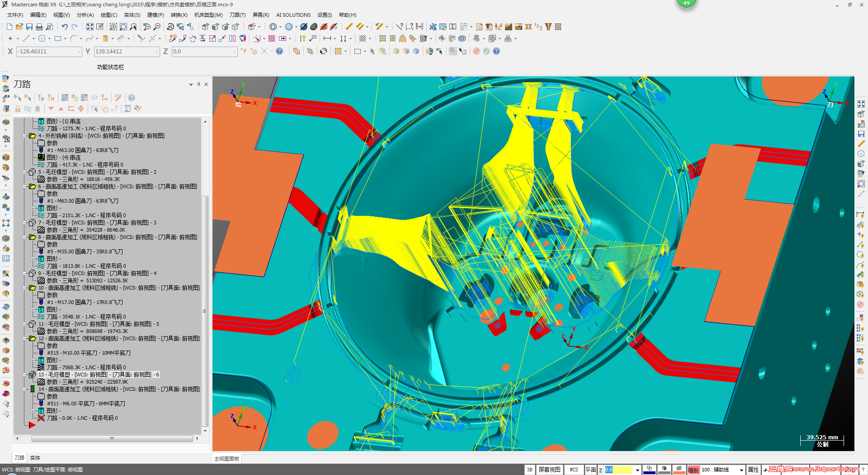Open the 机床类型(M) menu
This screenshot has width=868, height=475.
pos(208,15)
